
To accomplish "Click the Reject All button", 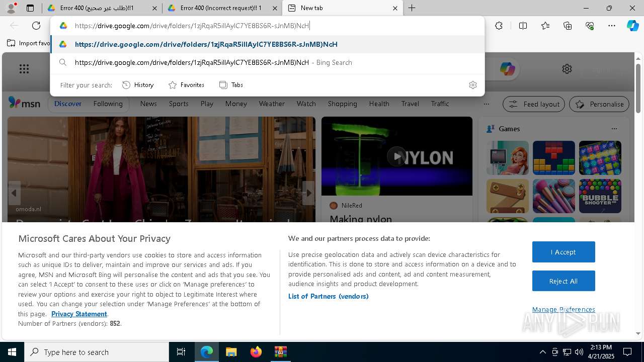I will (x=563, y=281).
